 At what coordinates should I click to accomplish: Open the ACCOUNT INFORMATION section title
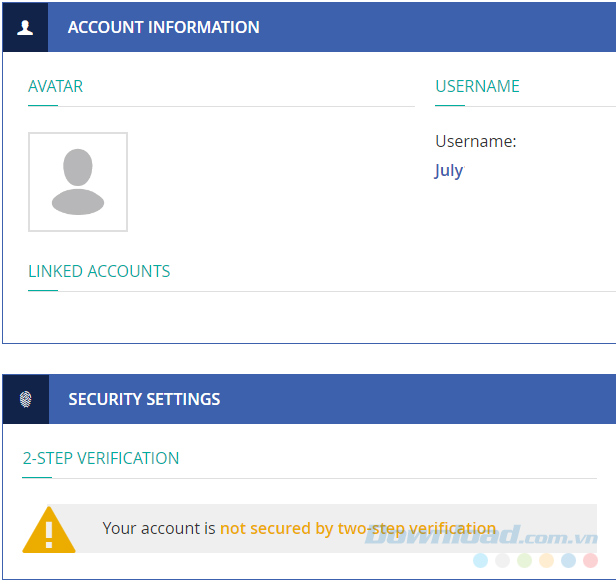click(163, 27)
